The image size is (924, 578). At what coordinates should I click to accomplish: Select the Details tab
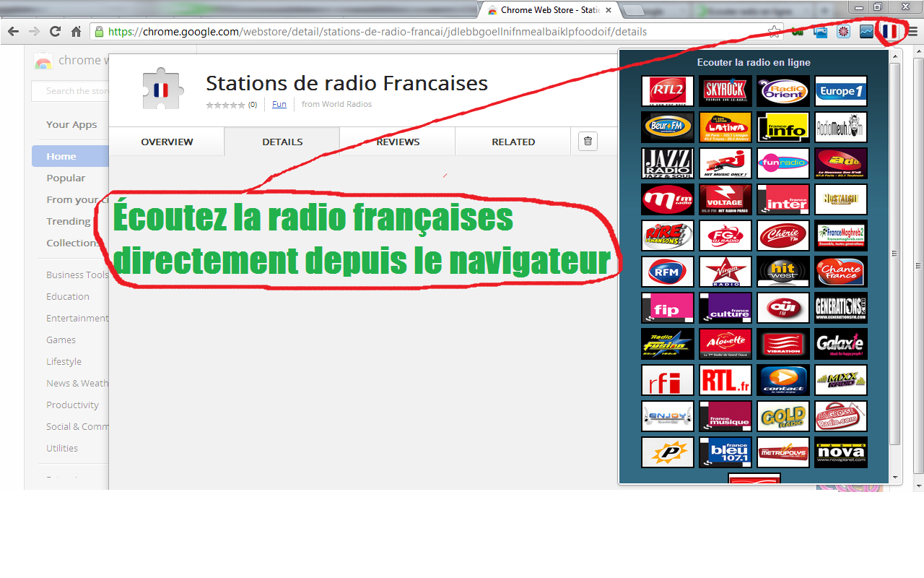point(282,142)
